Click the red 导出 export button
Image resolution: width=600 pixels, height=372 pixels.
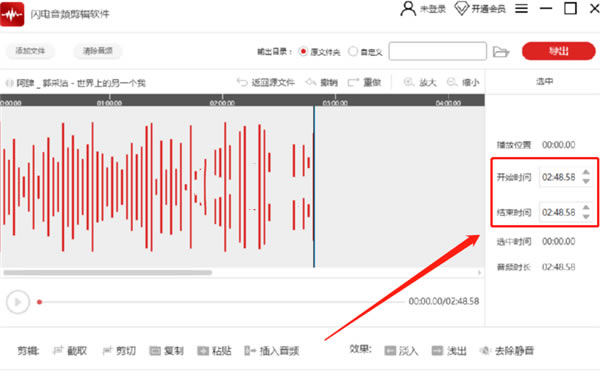coord(558,51)
